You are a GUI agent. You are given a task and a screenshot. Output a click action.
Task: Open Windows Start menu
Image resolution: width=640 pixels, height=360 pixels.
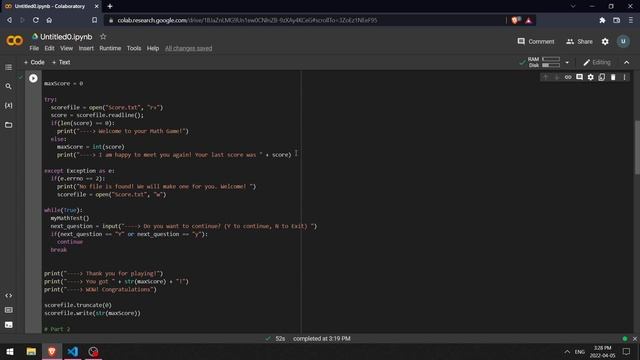[x=10, y=351]
